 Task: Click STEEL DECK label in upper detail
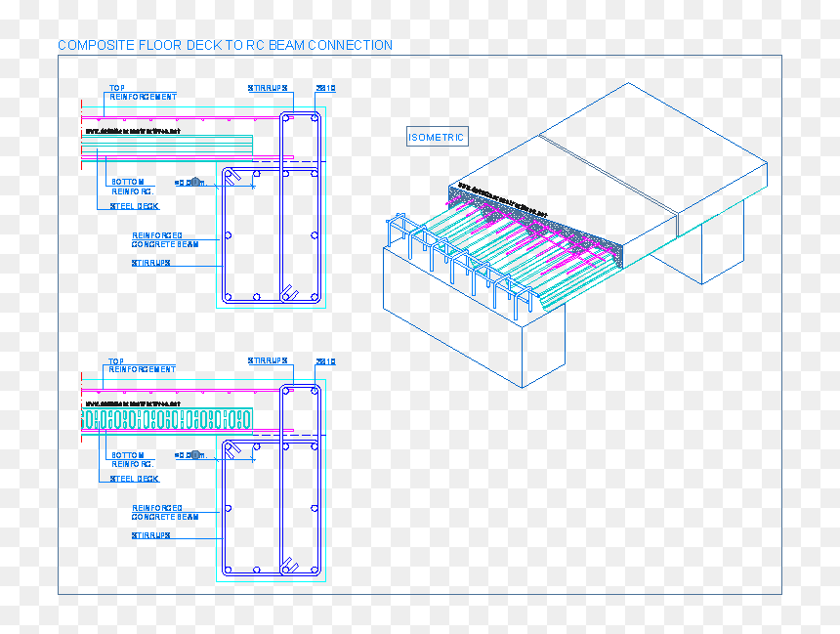coord(135,206)
